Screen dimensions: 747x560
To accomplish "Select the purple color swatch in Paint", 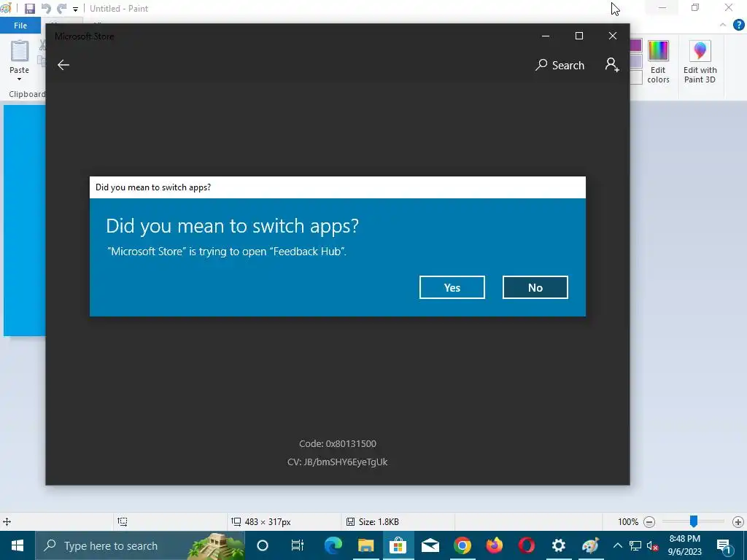I will click(636, 46).
